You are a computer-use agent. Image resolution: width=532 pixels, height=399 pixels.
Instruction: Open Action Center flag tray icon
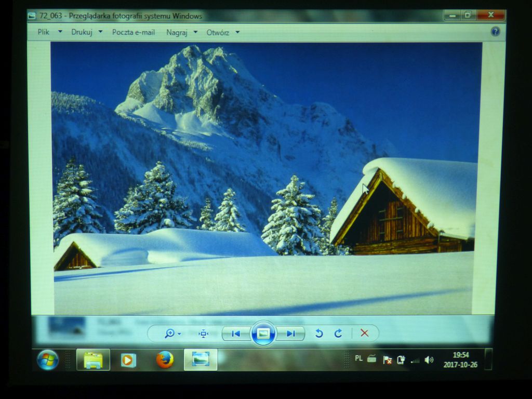(387, 360)
